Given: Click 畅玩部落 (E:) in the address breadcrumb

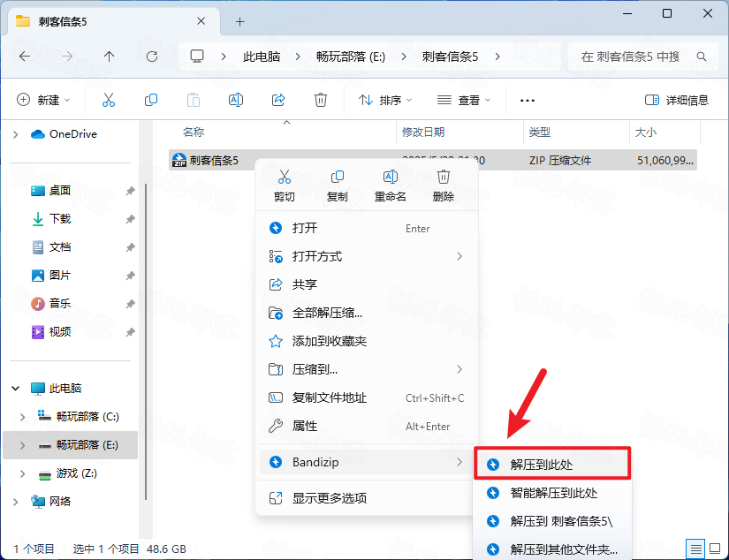Looking at the screenshot, I should pyautogui.click(x=351, y=57).
